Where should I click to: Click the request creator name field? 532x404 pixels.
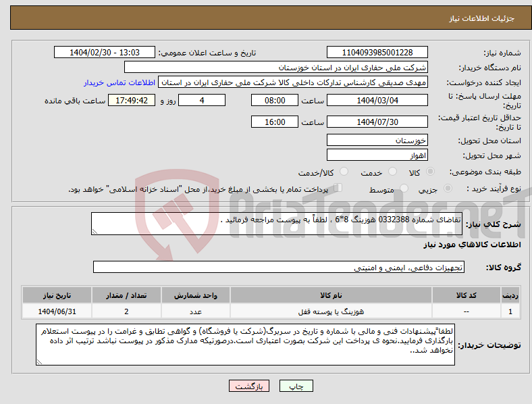[293, 82]
